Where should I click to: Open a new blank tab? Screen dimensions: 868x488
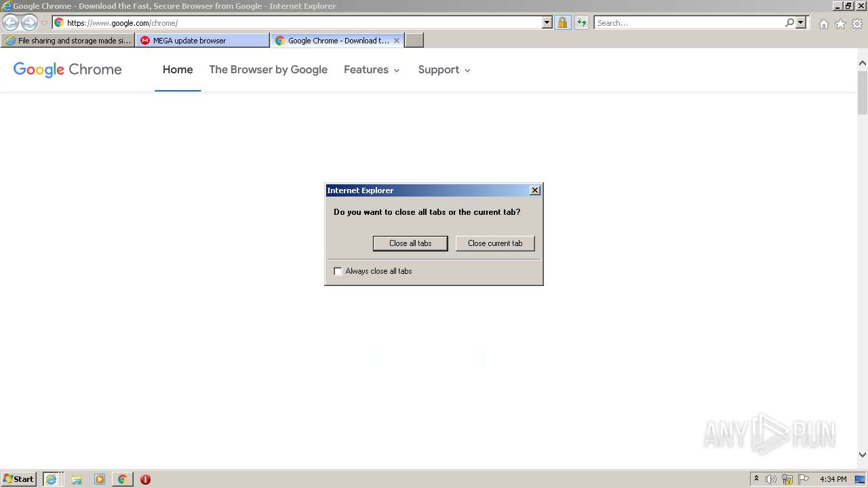[x=414, y=41]
